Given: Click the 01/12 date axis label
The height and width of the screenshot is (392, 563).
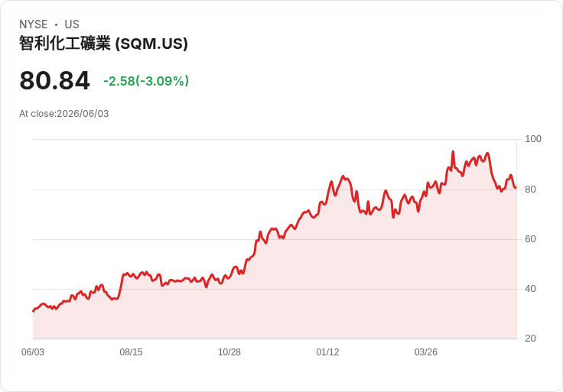Looking at the screenshot, I should pyautogui.click(x=327, y=352).
